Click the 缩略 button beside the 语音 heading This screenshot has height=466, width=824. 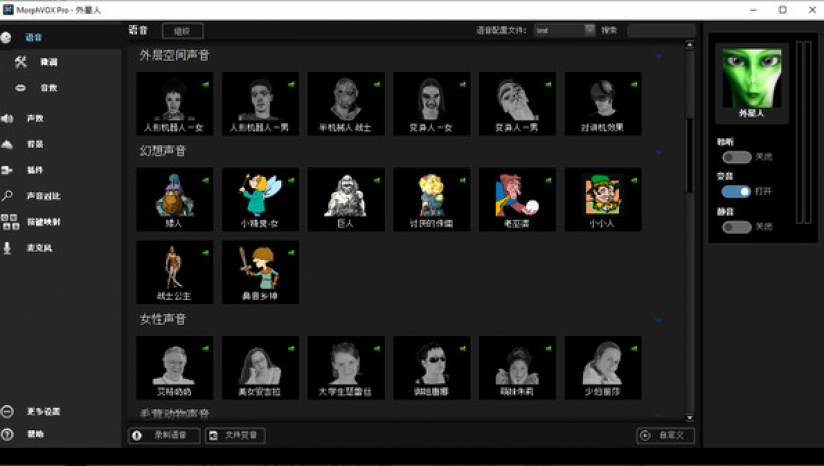coord(182,31)
